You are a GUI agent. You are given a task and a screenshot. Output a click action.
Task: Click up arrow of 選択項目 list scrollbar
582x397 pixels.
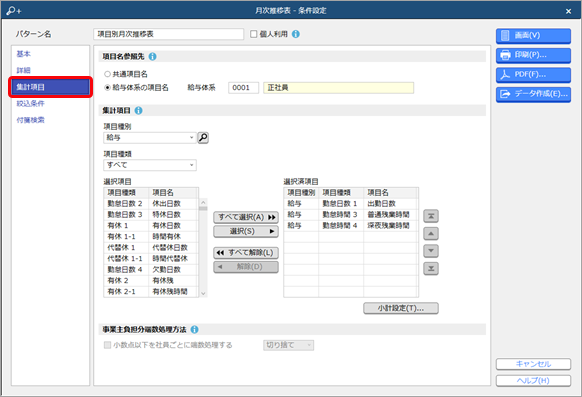point(203,203)
